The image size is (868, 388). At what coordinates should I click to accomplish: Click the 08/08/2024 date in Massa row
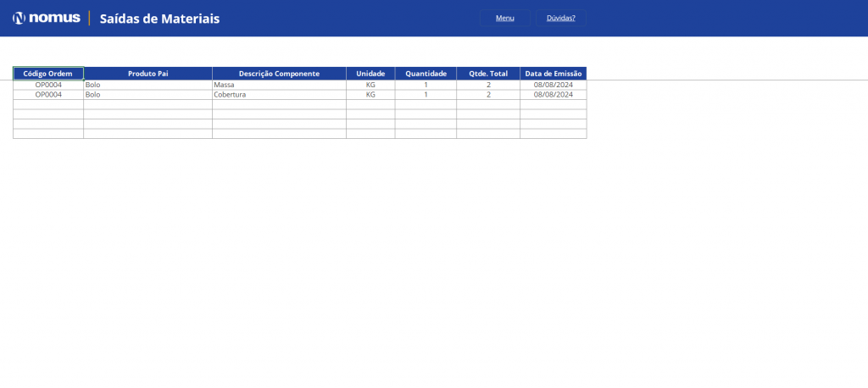pyautogui.click(x=554, y=85)
